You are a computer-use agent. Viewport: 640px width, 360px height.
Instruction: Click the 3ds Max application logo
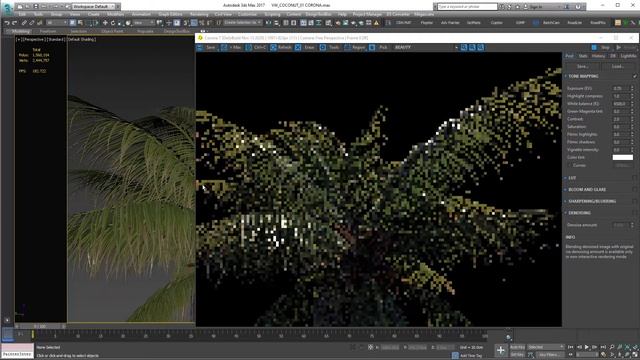(x=7, y=8)
